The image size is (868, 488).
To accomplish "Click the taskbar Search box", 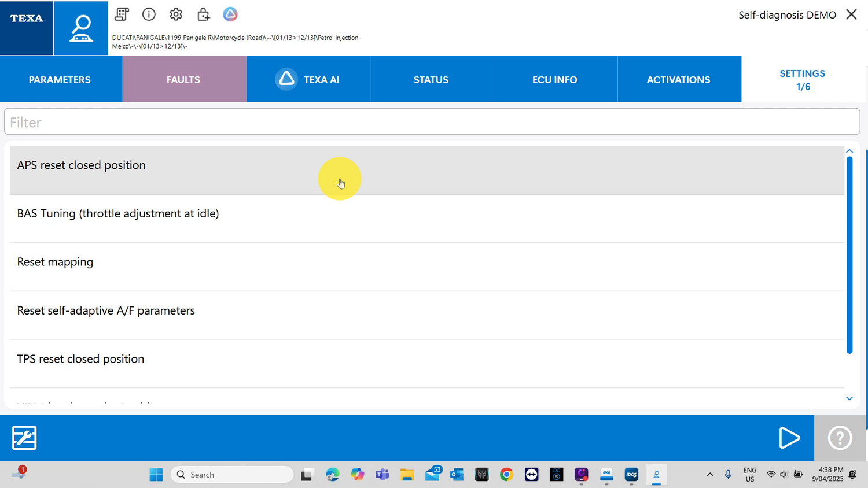I will tap(231, 475).
